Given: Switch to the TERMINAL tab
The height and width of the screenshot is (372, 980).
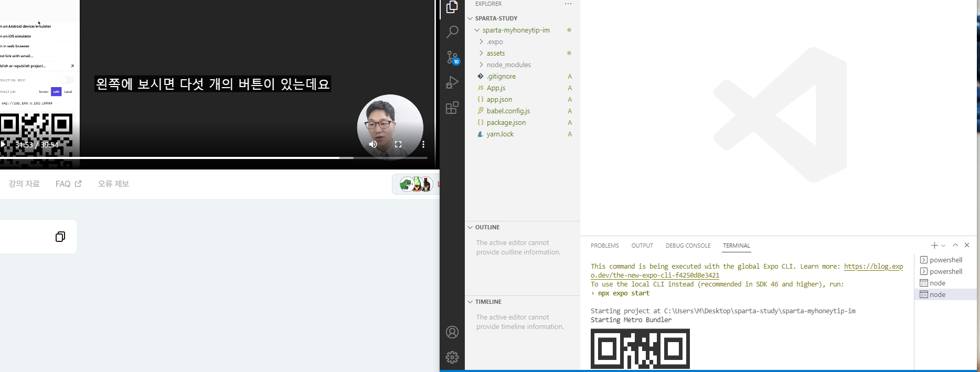Looking at the screenshot, I should (737, 246).
